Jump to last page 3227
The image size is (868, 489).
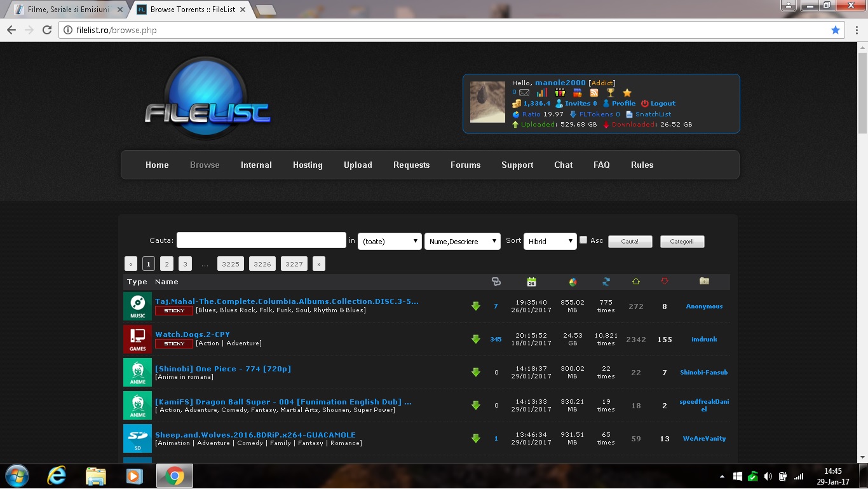coord(294,264)
